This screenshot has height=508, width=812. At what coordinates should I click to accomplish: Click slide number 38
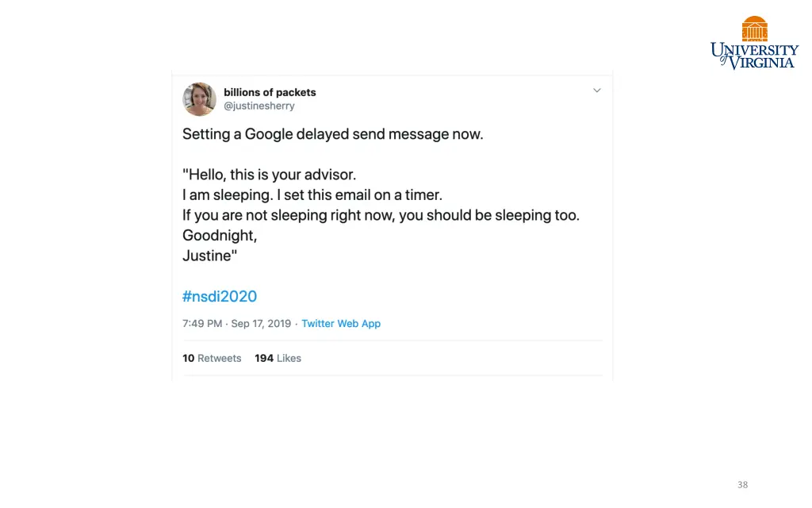742,485
